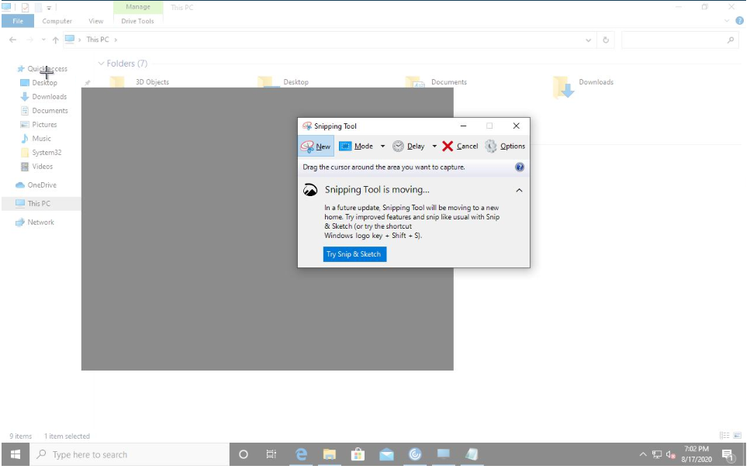Screen dimensions: 750x469
Task: Collapse the ribbon with the chevron
Action: pos(727,21)
